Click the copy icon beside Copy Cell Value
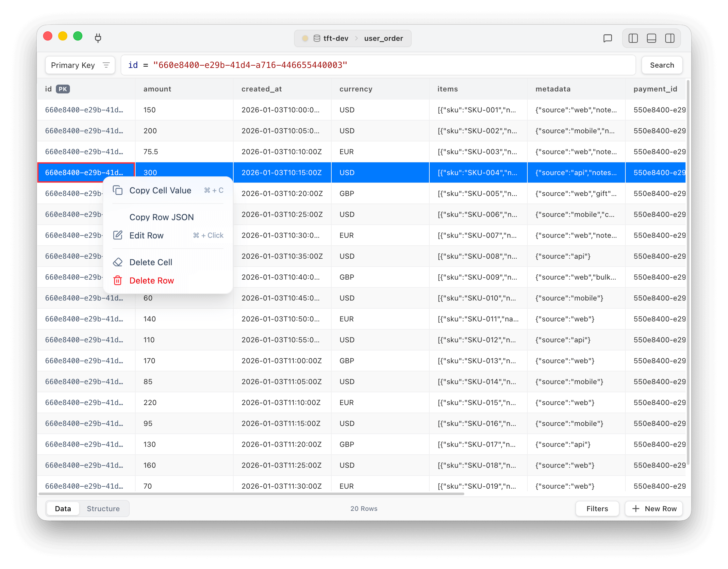The height and width of the screenshot is (569, 728). point(118,190)
